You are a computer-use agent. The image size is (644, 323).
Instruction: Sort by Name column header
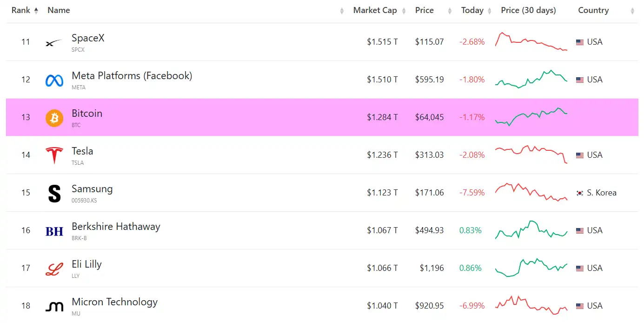pyautogui.click(x=59, y=10)
